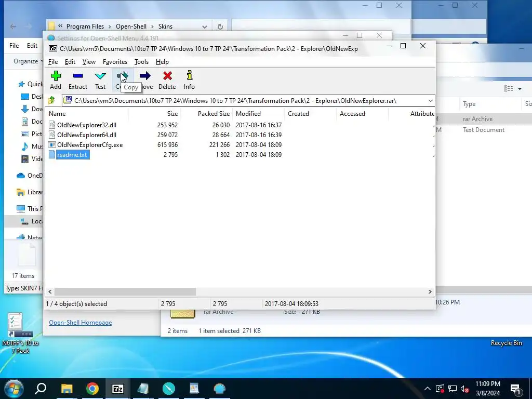Image resolution: width=532 pixels, height=399 pixels.
Task: Open the File menu in 7-Zip
Action: click(53, 62)
